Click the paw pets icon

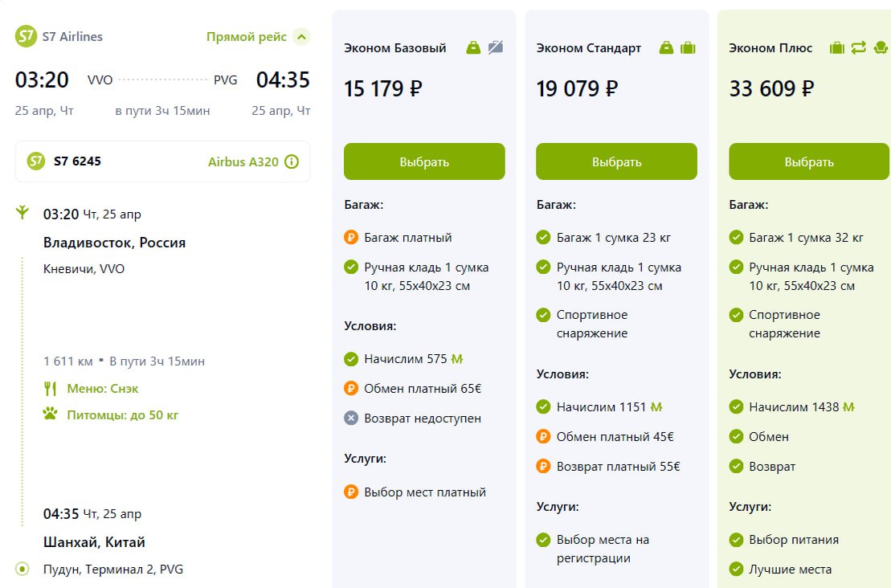coord(50,415)
